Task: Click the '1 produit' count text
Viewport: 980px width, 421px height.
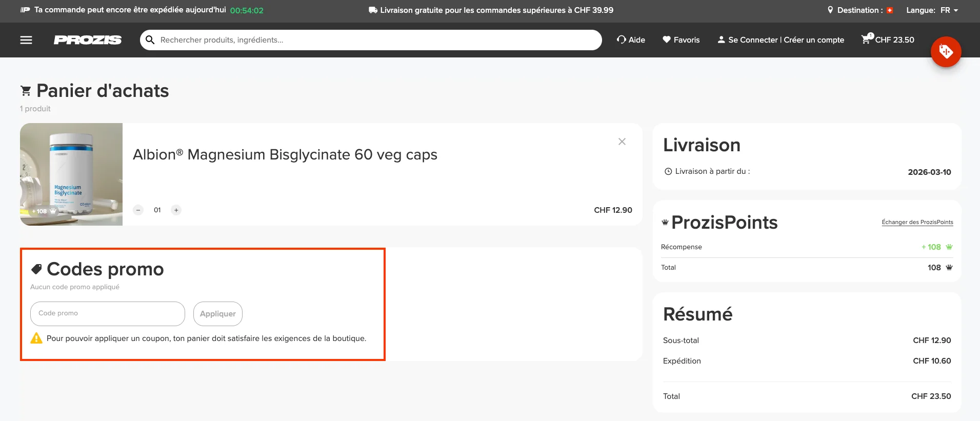Action: coord(35,109)
